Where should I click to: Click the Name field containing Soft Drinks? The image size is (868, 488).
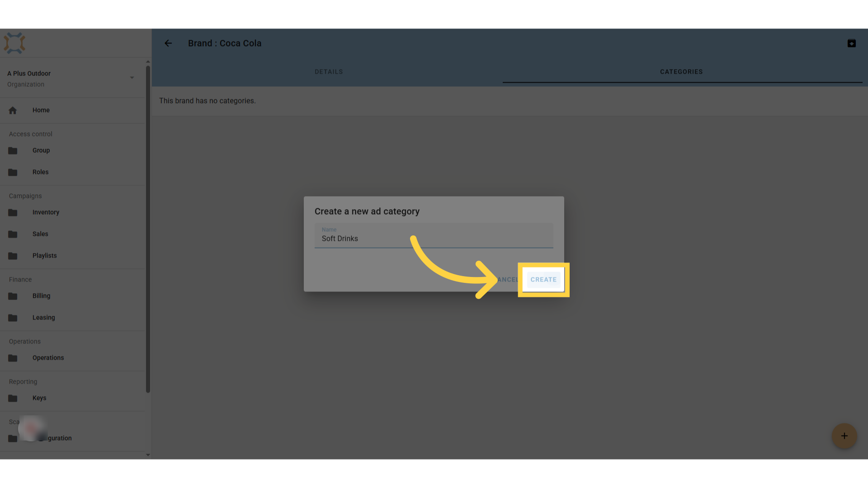pos(434,235)
